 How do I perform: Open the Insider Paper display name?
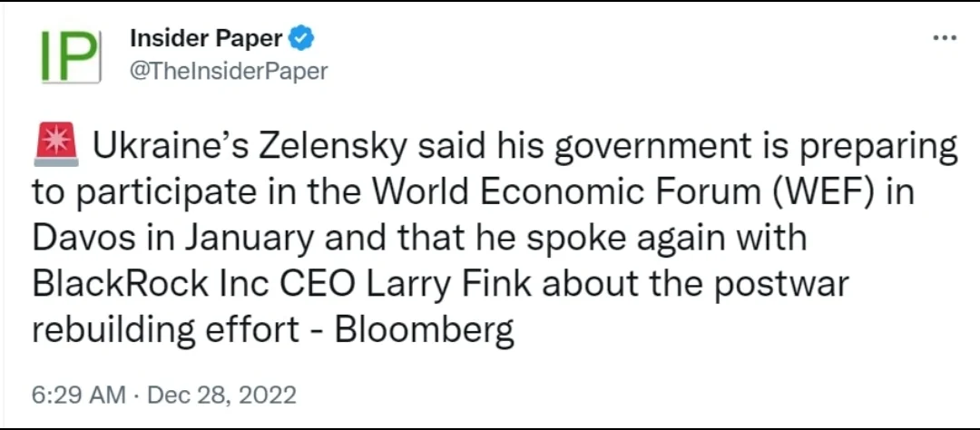click(x=207, y=39)
